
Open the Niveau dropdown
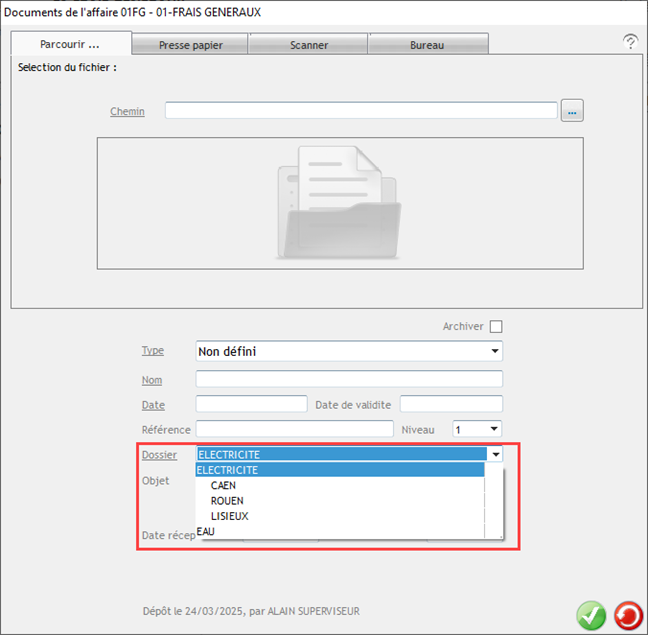[x=494, y=429]
